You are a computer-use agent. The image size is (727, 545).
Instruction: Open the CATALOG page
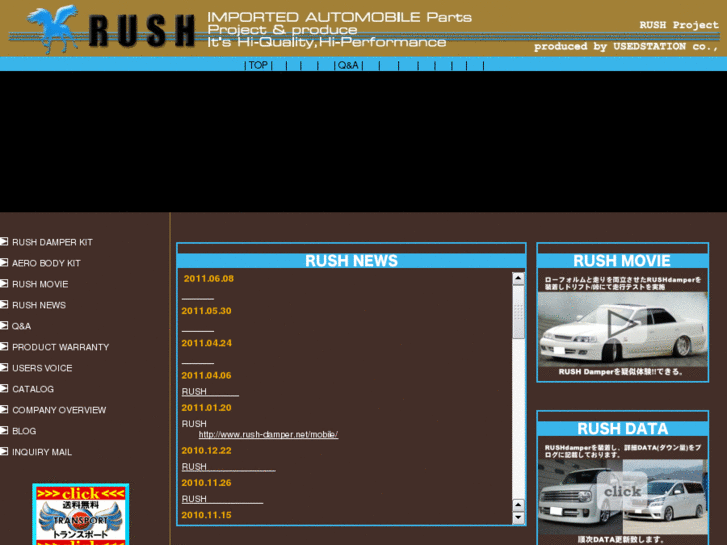[x=33, y=389]
